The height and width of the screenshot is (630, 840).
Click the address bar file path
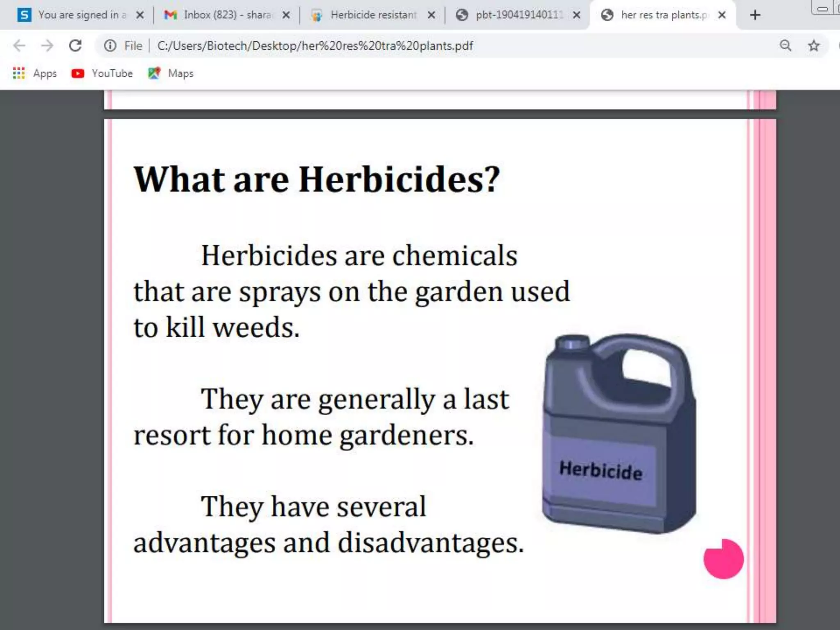[315, 46]
